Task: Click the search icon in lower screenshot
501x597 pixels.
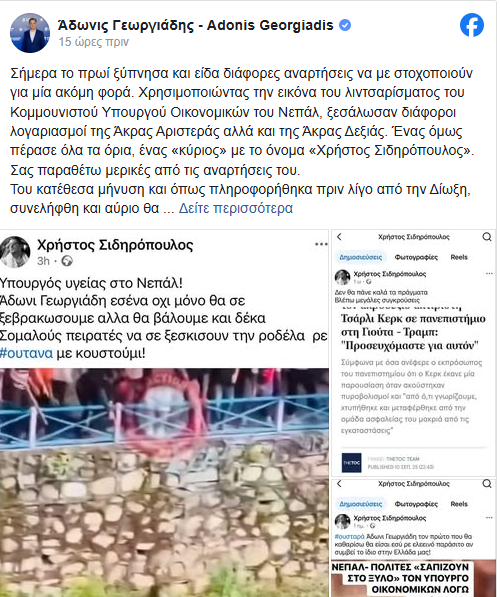Action: (487, 484)
